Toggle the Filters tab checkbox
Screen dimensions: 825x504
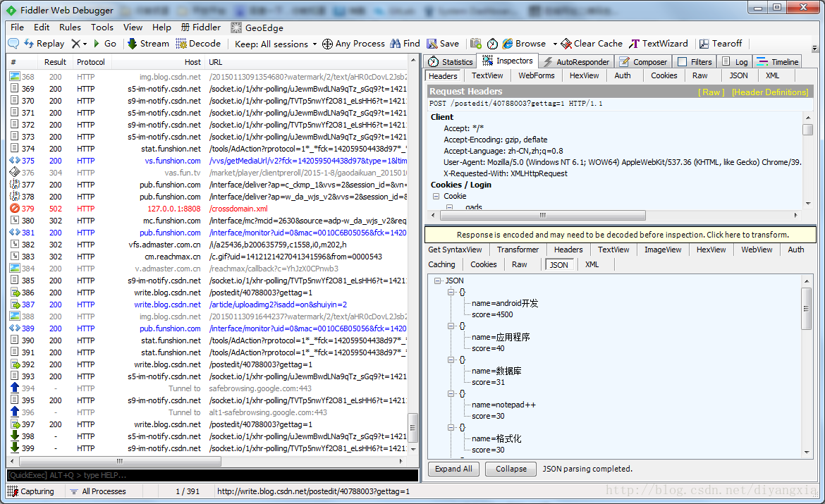(683, 61)
